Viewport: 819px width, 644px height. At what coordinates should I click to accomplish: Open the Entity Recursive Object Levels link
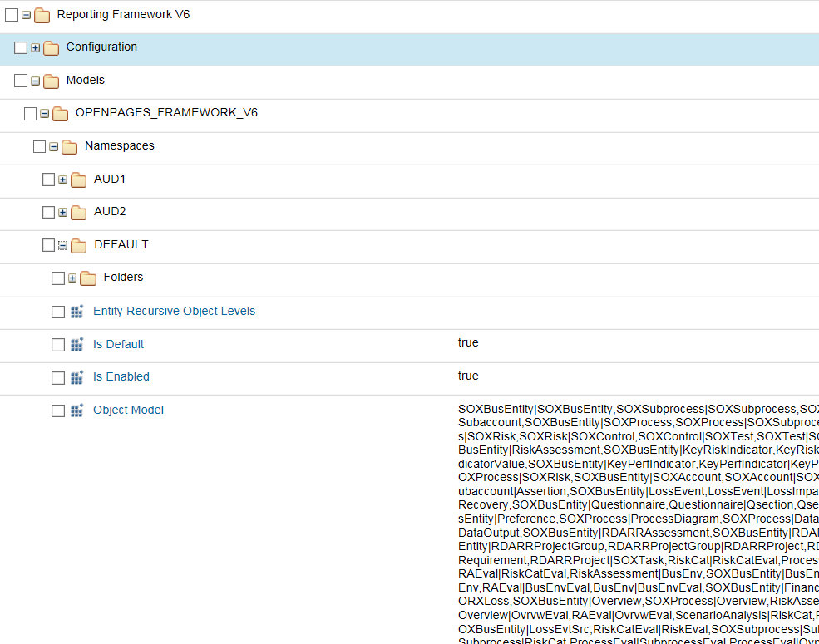click(x=174, y=311)
